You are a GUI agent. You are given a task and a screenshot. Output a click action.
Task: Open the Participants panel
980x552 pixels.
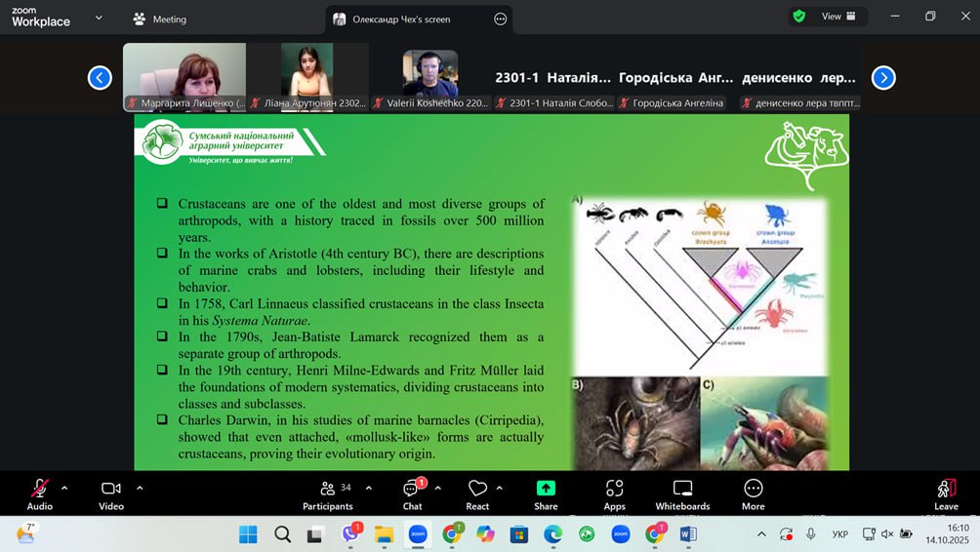click(x=328, y=493)
